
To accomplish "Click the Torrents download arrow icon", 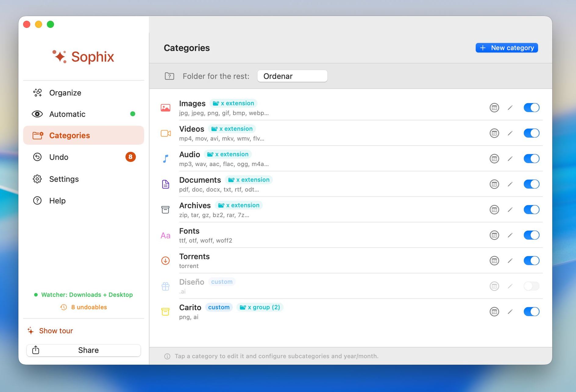I will coord(165,260).
